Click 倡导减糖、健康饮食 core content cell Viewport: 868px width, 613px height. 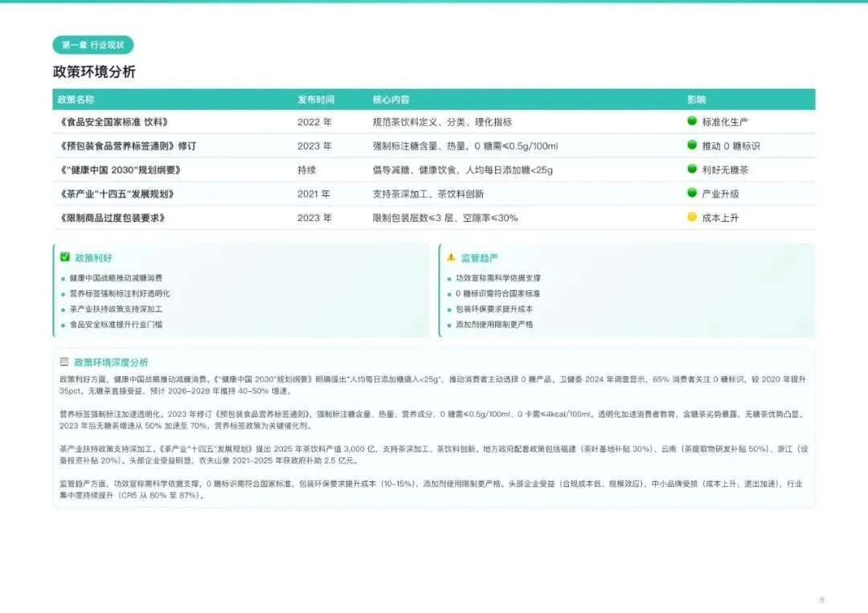coord(462,170)
